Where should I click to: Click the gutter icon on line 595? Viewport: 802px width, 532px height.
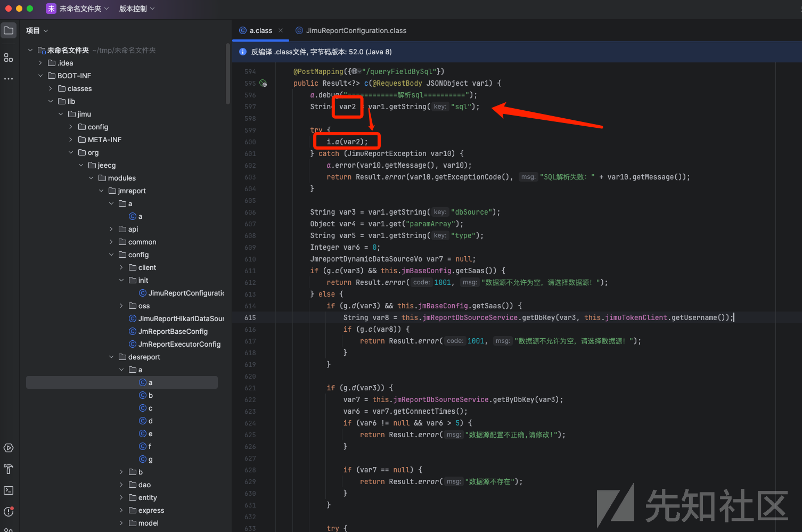263,84
